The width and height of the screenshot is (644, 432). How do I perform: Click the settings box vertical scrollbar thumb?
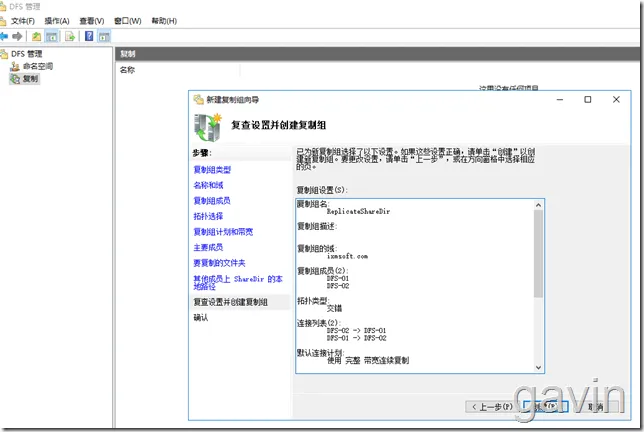[538, 253]
